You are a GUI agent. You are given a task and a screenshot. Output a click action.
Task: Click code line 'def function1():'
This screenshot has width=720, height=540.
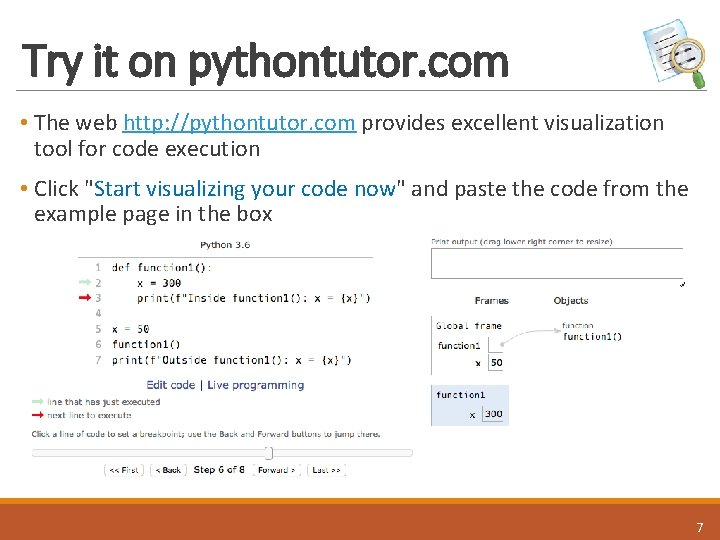[x=161, y=267]
